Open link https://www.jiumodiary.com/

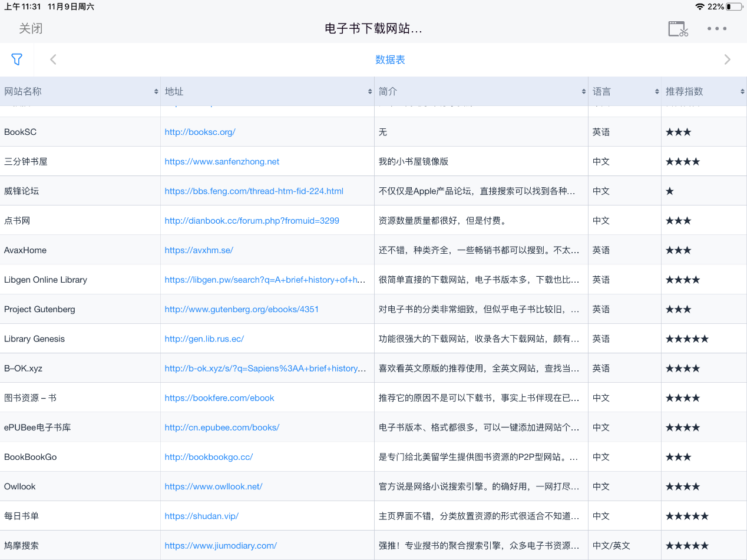click(x=221, y=545)
